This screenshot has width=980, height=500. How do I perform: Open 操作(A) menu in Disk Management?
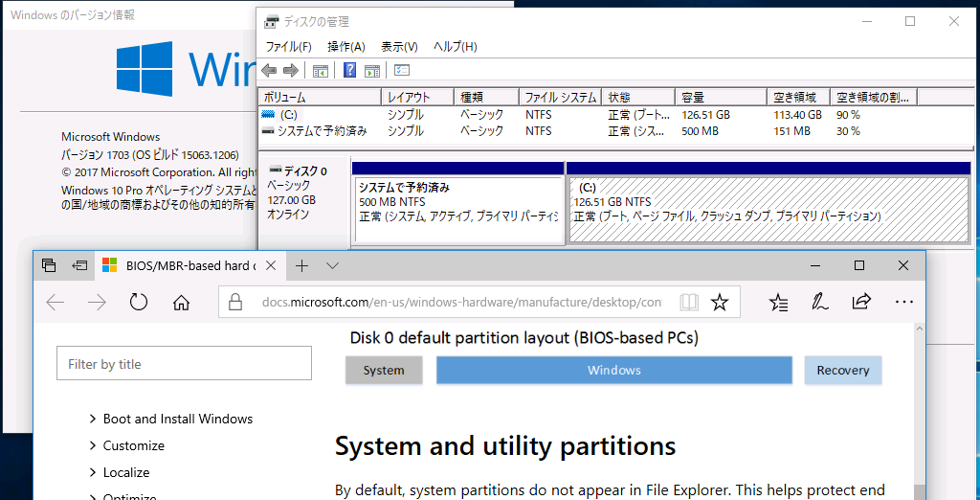click(345, 46)
